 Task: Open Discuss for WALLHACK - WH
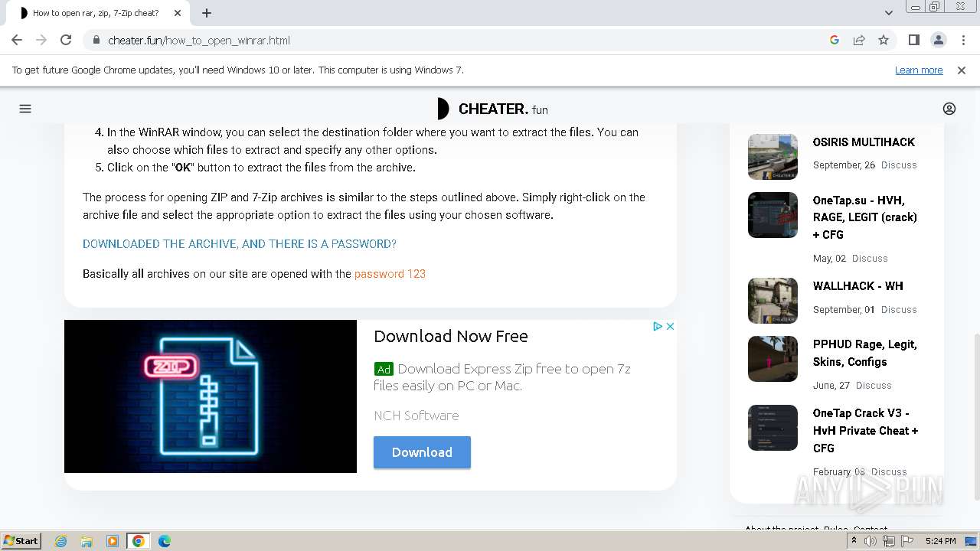899,310
